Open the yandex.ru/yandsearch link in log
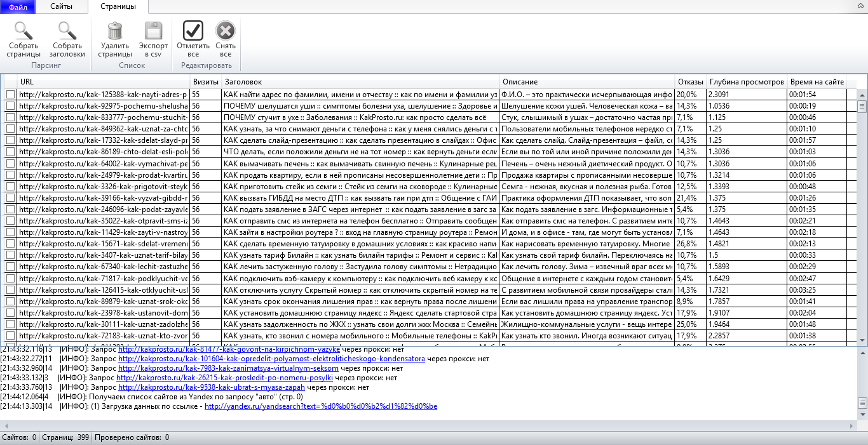The height and width of the screenshot is (445, 868). coord(320,406)
